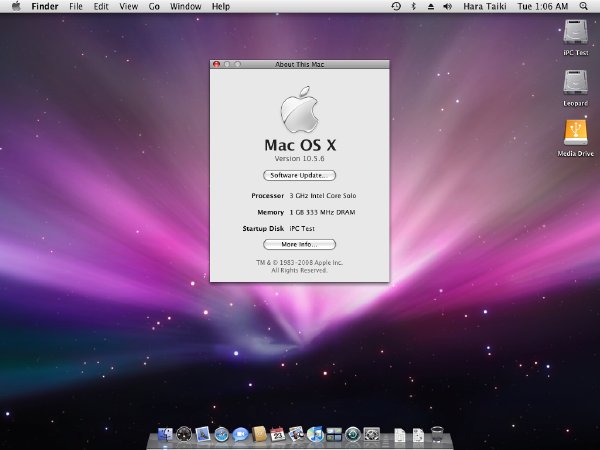Open iTunes from the Dock
600x450 pixels.
coord(315,435)
